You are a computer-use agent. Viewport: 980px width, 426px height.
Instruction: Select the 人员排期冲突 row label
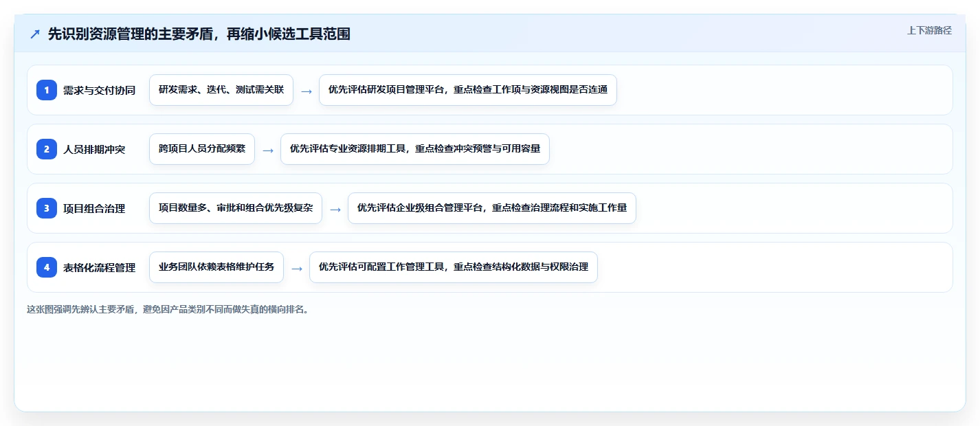(x=94, y=149)
